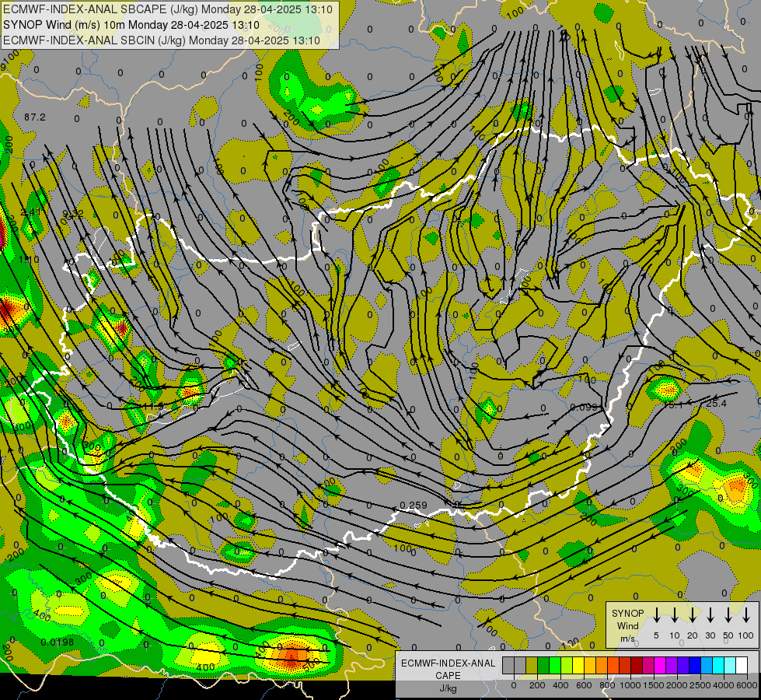
Task: Click the '50' label under the wind arrow
Action: (x=728, y=635)
